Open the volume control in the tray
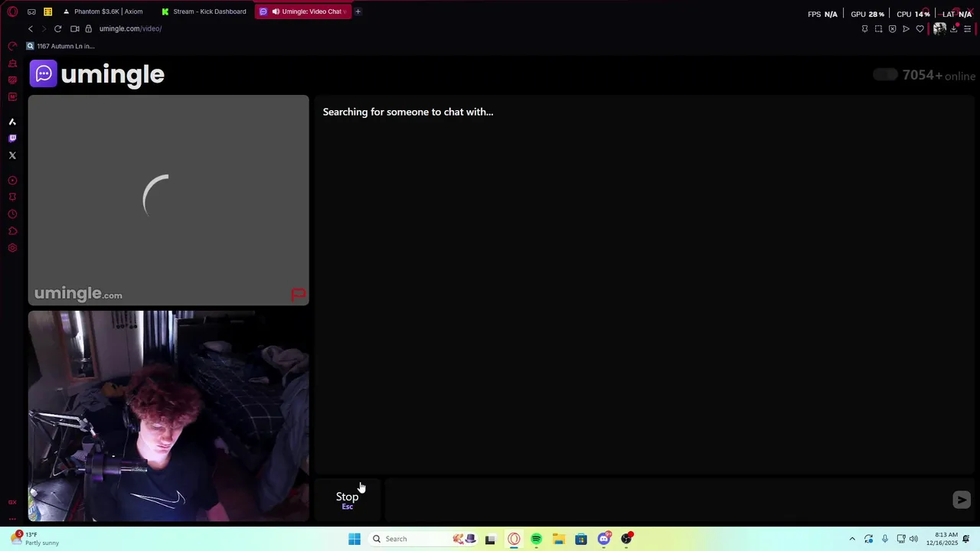Viewport: 980px width, 551px height. point(913,539)
